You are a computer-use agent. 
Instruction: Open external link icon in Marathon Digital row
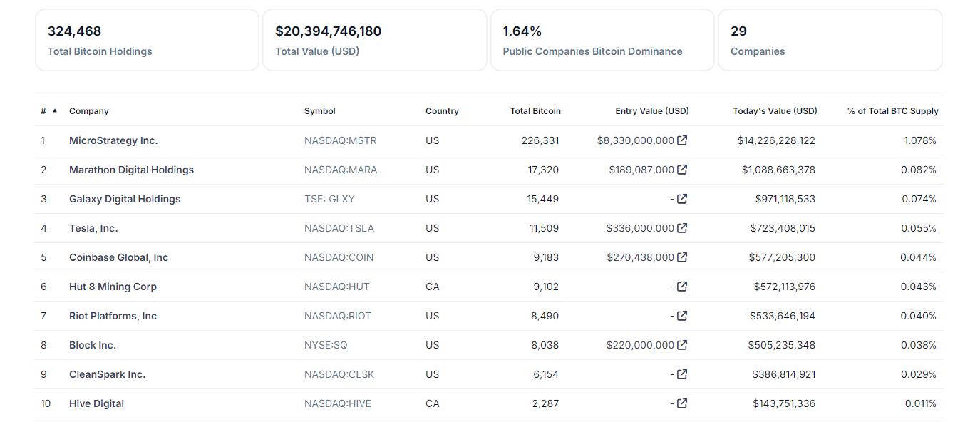682,170
